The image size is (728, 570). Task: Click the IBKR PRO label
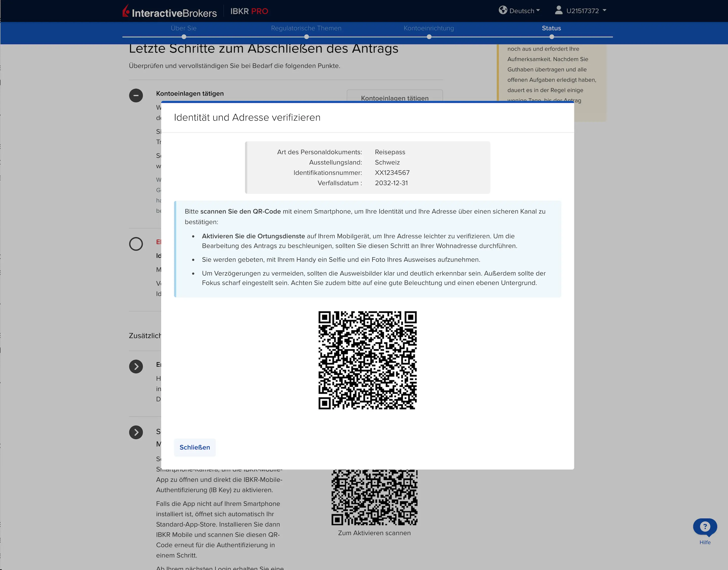249,11
